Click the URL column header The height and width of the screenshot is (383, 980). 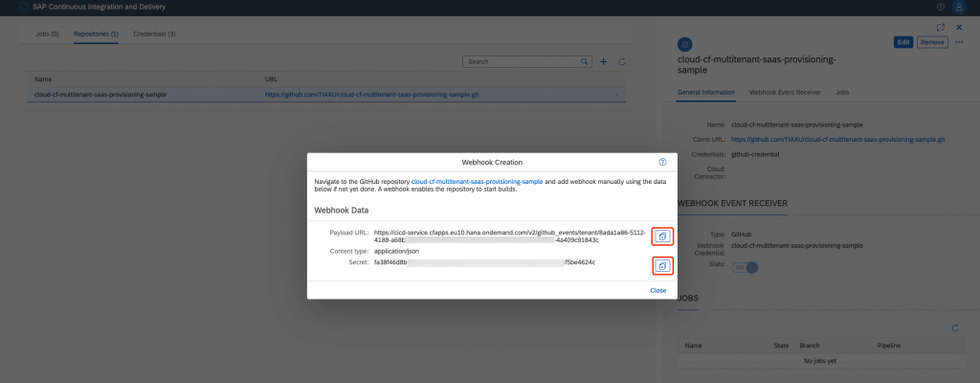pos(271,79)
